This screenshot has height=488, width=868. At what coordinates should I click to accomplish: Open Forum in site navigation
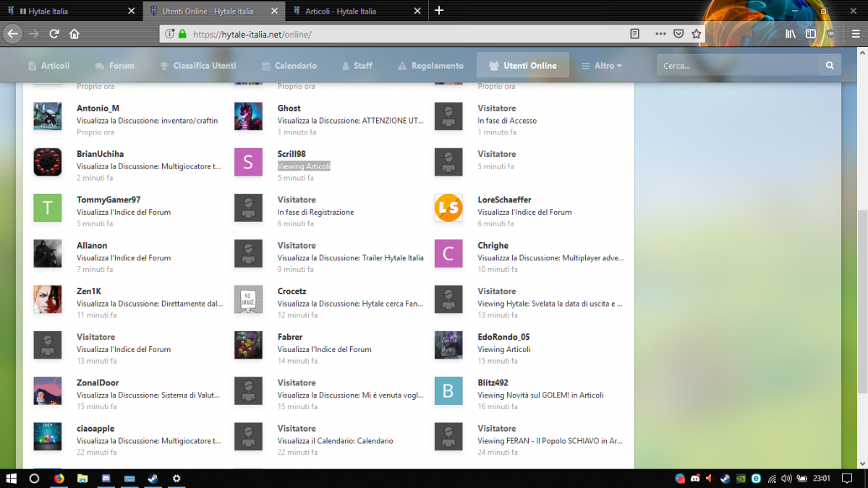point(114,66)
